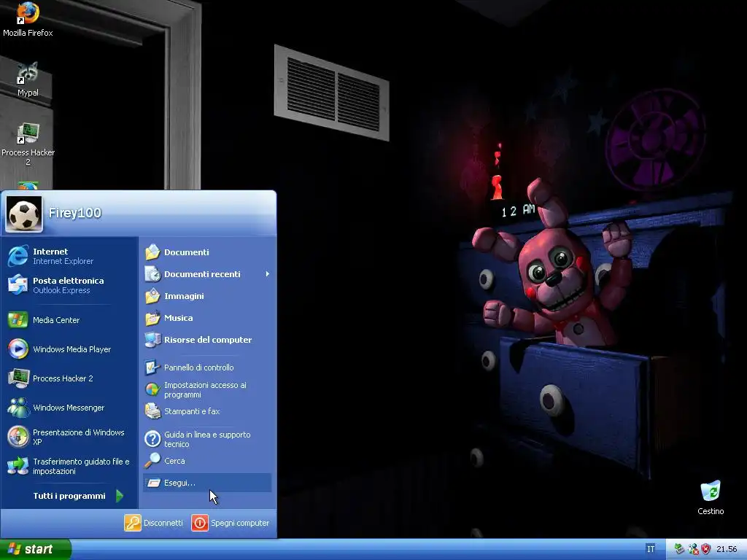Open Presentazione di Windows XP
Image resolution: width=747 pixels, height=560 pixels.
pyautogui.click(x=69, y=437)
